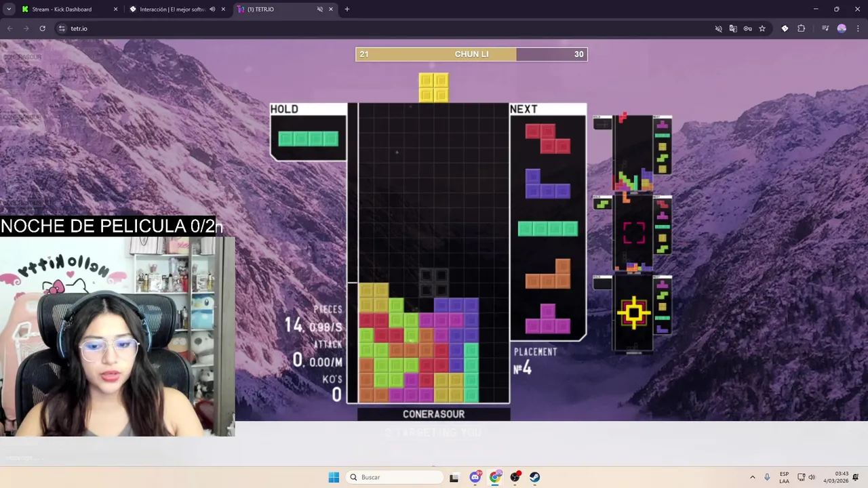Image resolution: width=868 pixels, height=488 pixels.
Task: Open the browser extensions puzzle menu
Action: click(x=802, y=28)
